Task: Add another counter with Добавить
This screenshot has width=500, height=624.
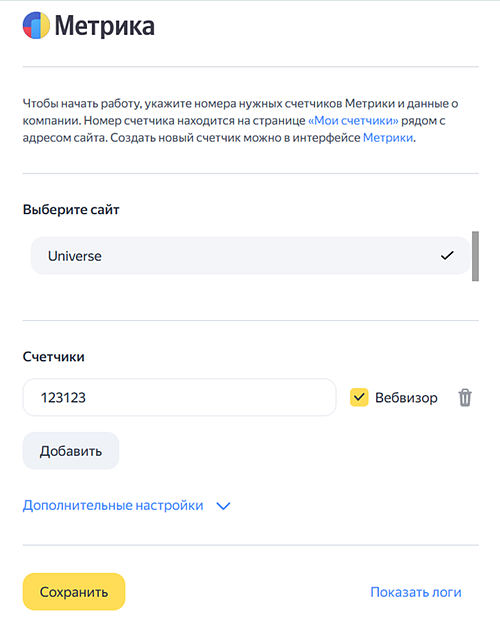Action: click(71, 451)
